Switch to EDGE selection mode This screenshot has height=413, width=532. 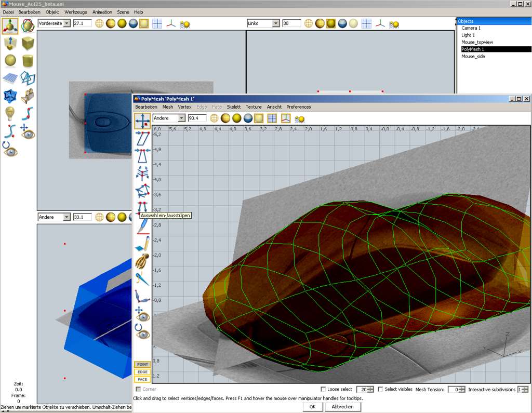[142, 372]
